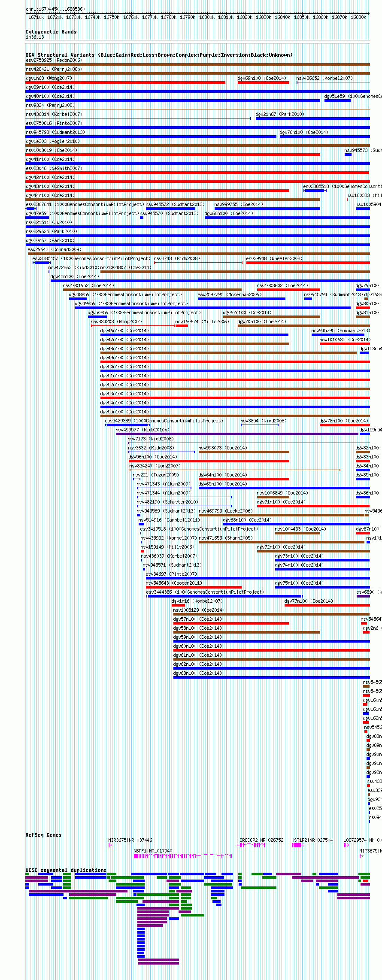Click the purple inversion bar under nsv499577

[237, 434]
